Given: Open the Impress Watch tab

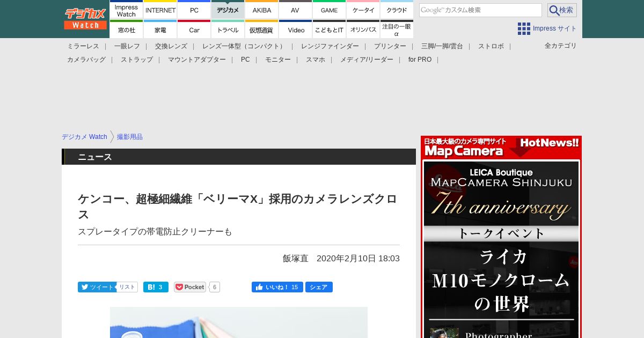Looking at the screenshot, I should 126,10.
